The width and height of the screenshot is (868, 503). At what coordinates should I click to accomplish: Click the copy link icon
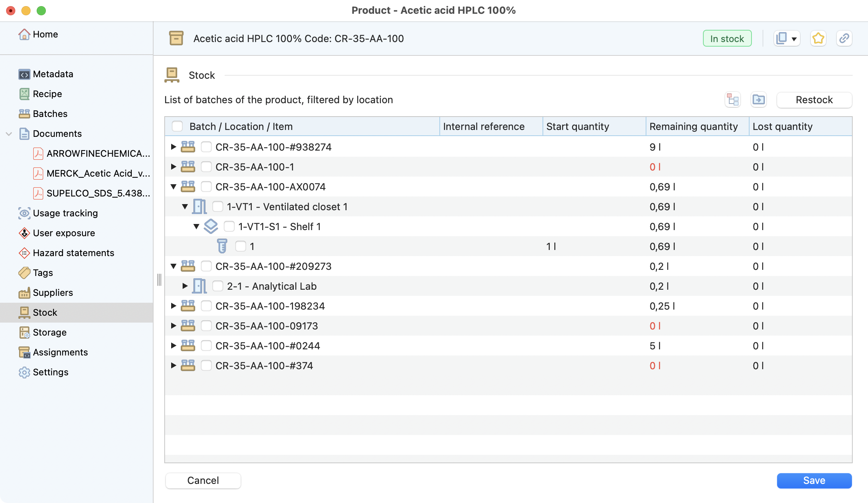[844, 39]
